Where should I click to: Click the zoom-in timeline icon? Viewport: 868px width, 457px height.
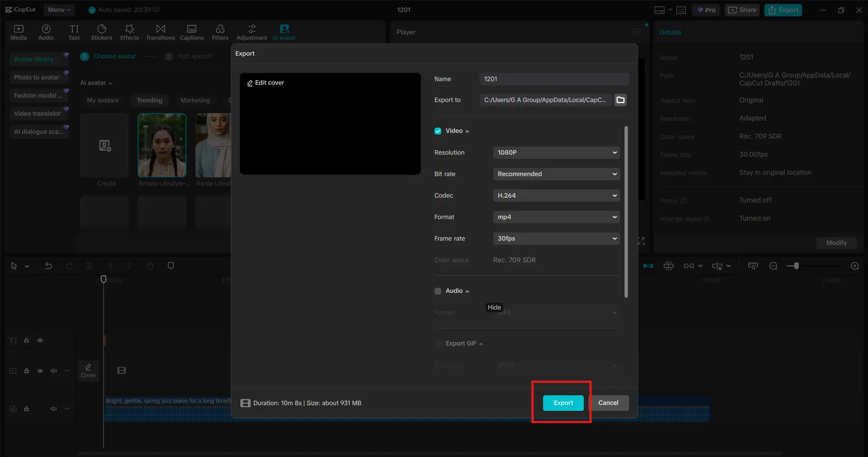point(854,266)
